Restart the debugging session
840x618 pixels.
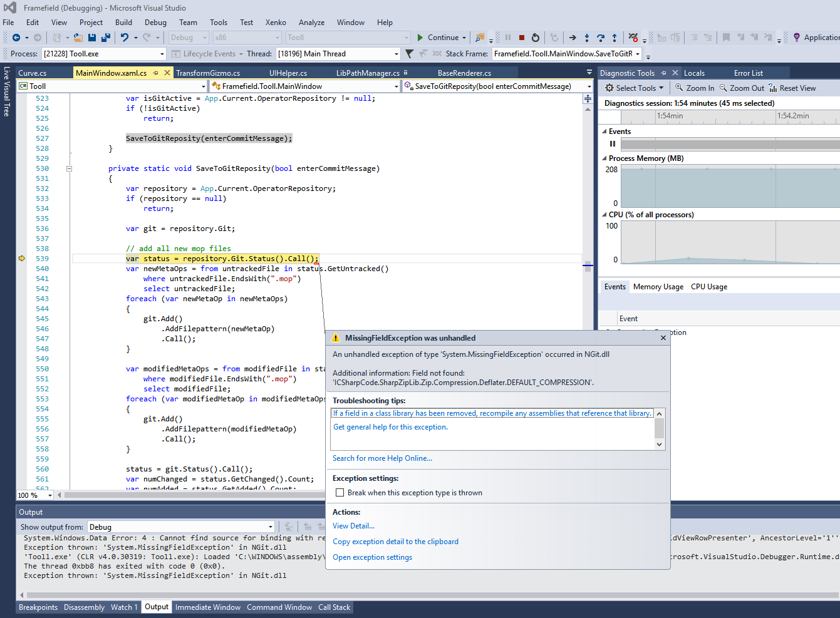pyautogui.click(x=536, y=38)
